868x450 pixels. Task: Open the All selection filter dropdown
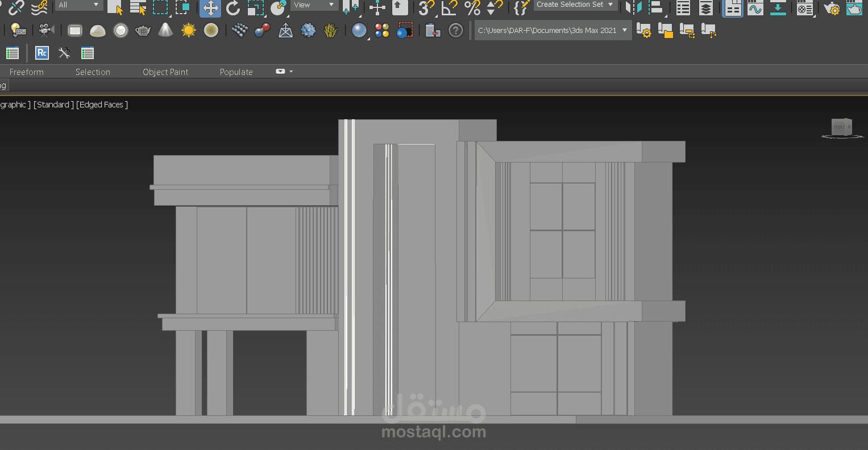[x=78, y=5]
